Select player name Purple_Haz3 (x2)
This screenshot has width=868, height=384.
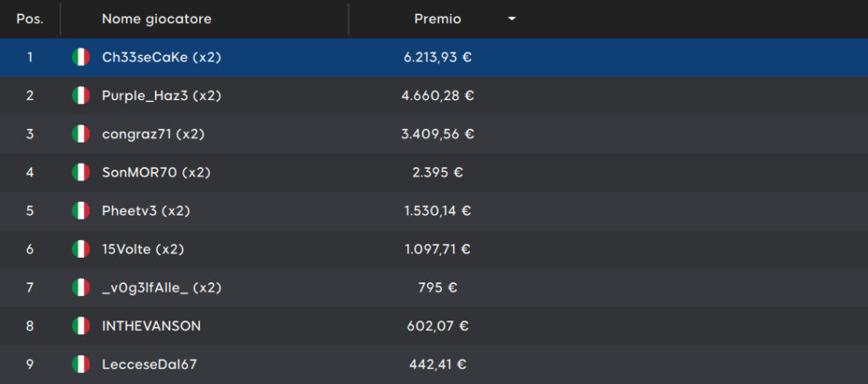click(162, 96)
